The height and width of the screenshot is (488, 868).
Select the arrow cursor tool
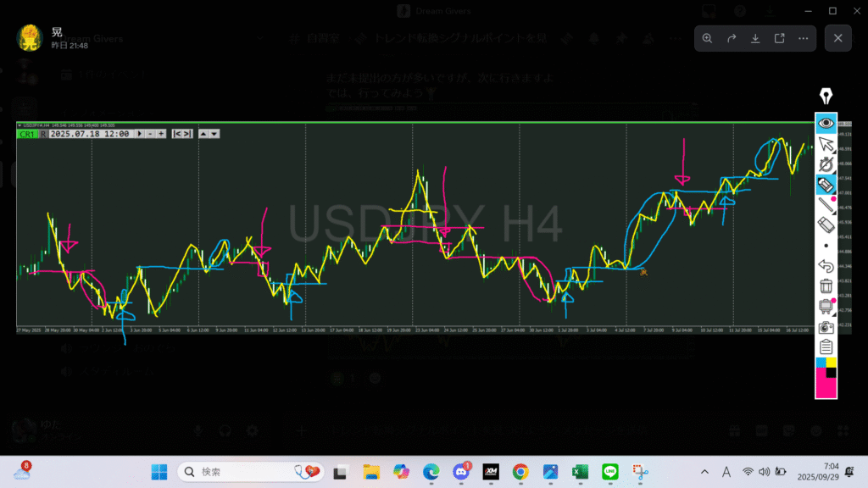click(x=826, y=143)
